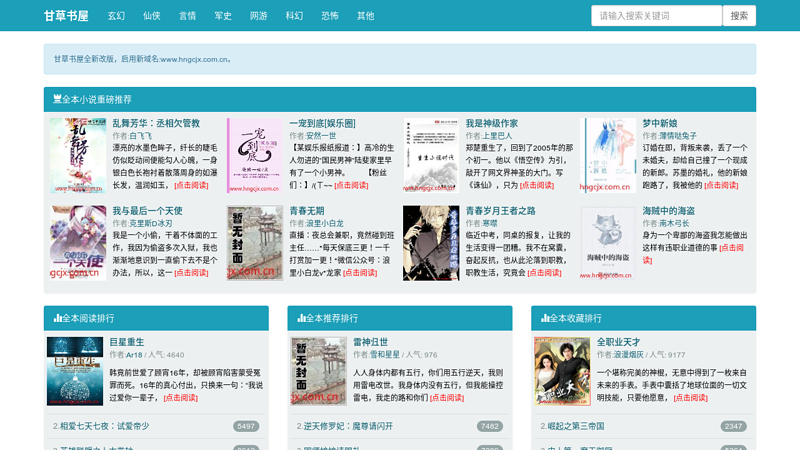Select the 网游 category in navigation
This screenshot has width=800, height=450.
(x=259, y=16)
